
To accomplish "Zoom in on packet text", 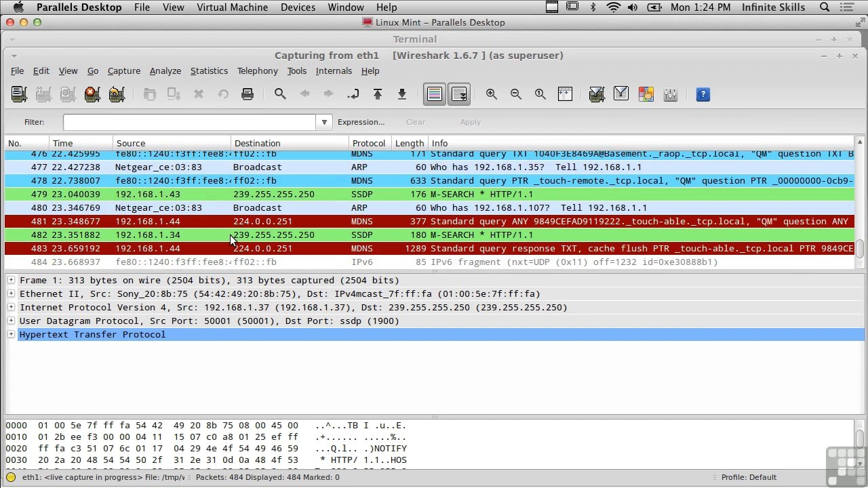I will pos(492,94).
